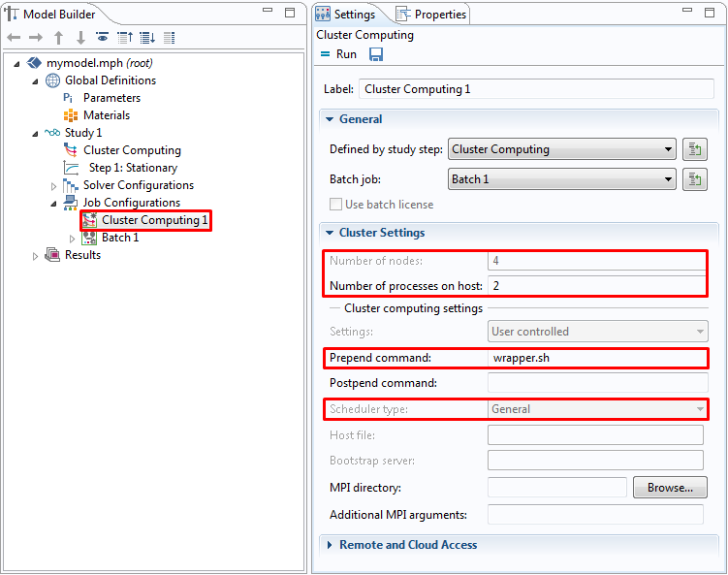Select the Materials node icon
The height and width of the screenshot is (575, 728).
pos(69,115)
